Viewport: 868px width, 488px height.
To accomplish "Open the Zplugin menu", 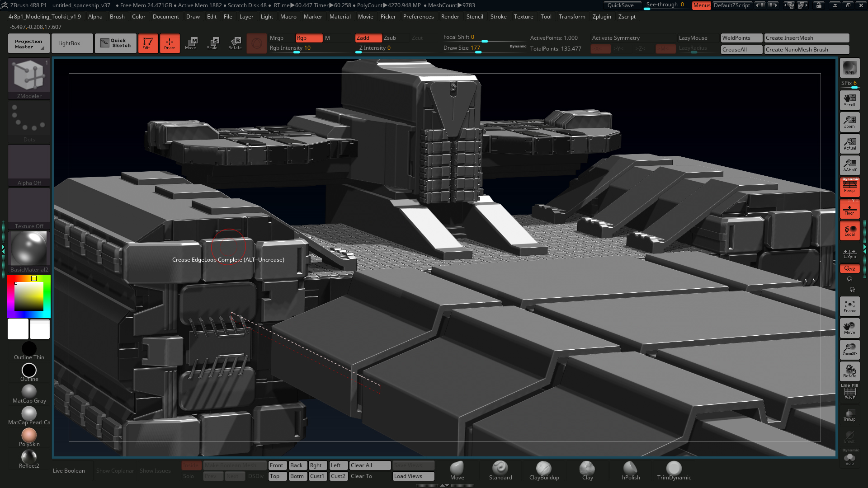I will click(x=602, y=17).
